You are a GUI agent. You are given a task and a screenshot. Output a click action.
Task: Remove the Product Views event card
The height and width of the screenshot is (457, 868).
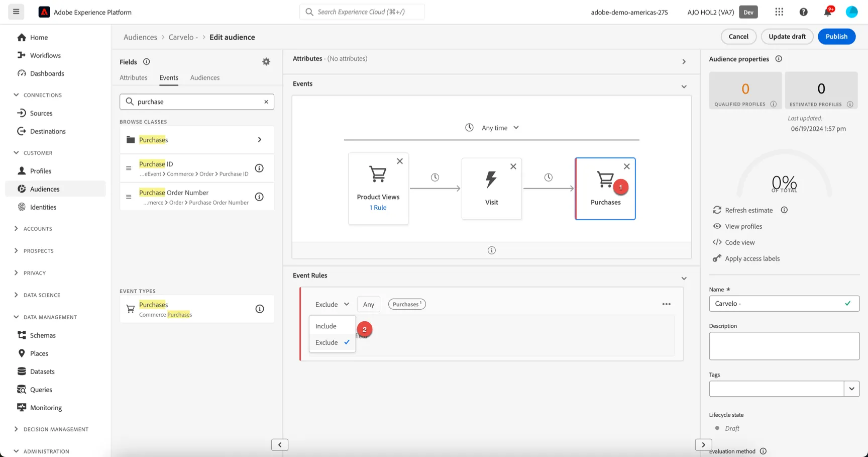(x=400, y=161)
